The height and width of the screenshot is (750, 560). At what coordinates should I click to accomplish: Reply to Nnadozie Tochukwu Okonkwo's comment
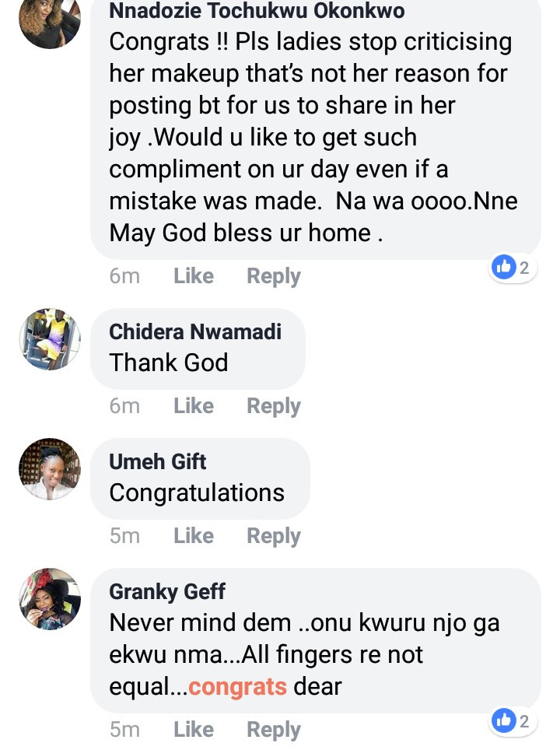[274, 276]
